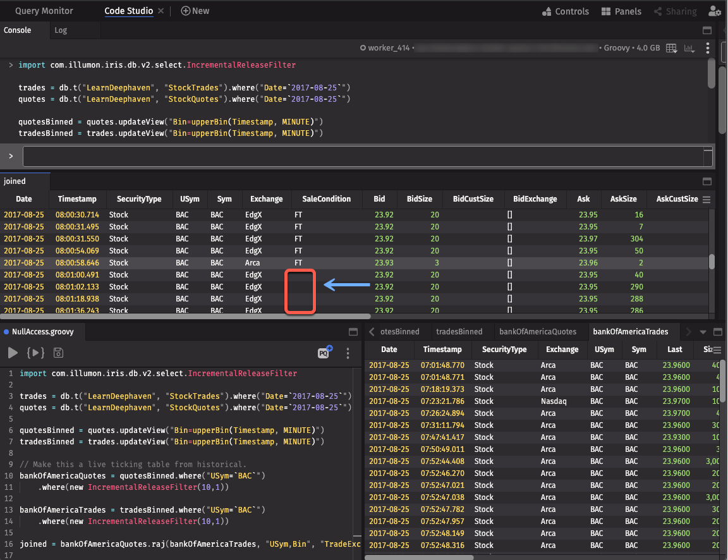Select the tradesBinned tab
This screenshot has width=728, height=560.
coord(459,332)
